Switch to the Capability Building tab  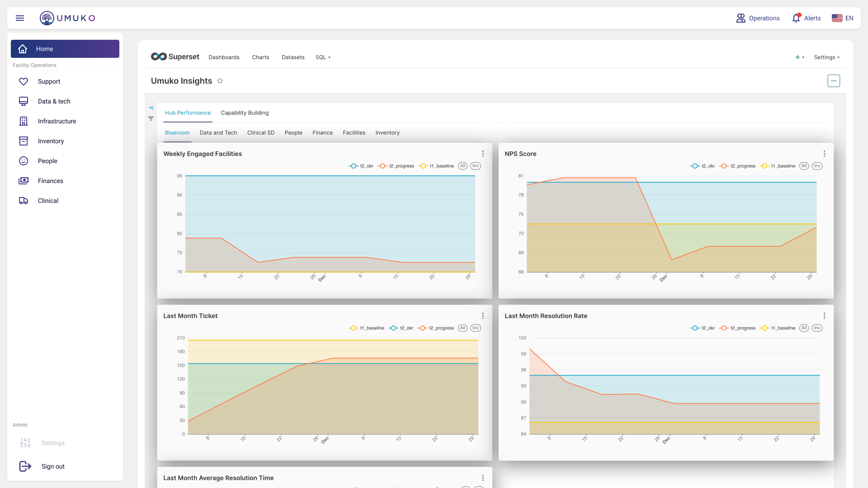point(245,113)
